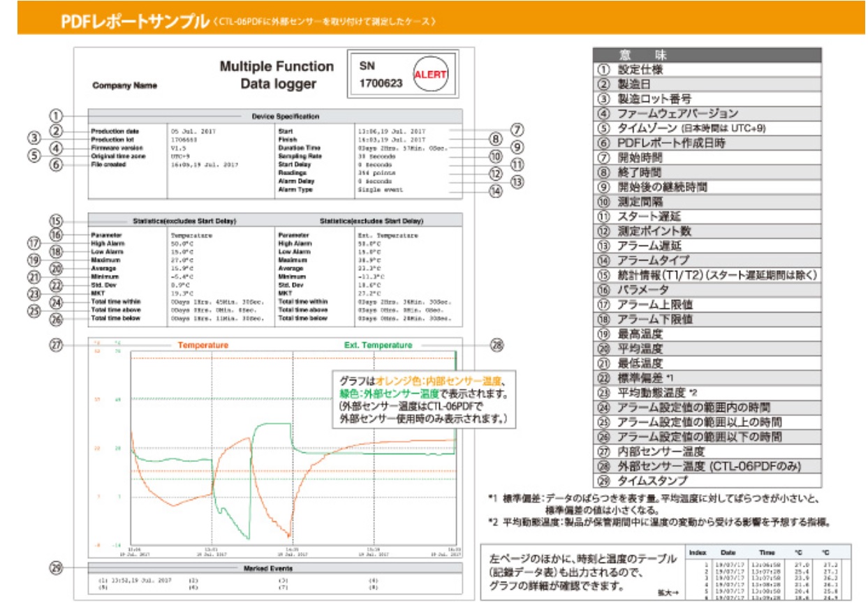Click the '*1 標準偏差' footnote text
868x605 pixels.
[x=654, y=504]
